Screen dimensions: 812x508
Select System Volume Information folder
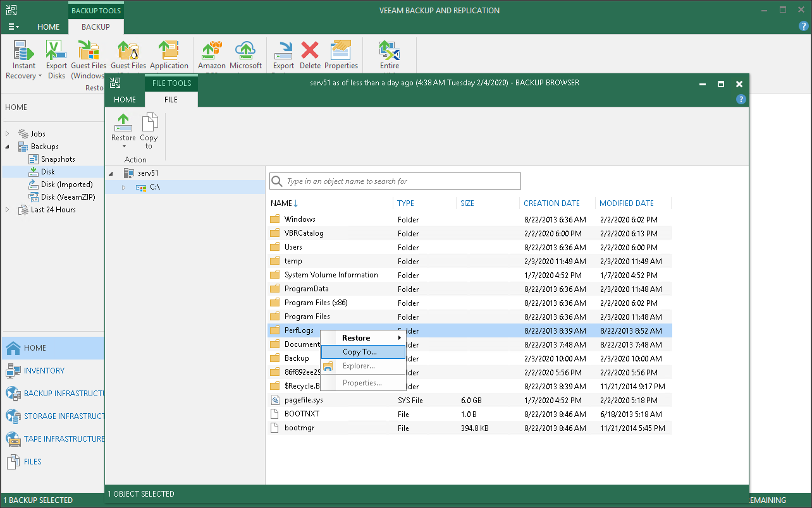point(470,275)
